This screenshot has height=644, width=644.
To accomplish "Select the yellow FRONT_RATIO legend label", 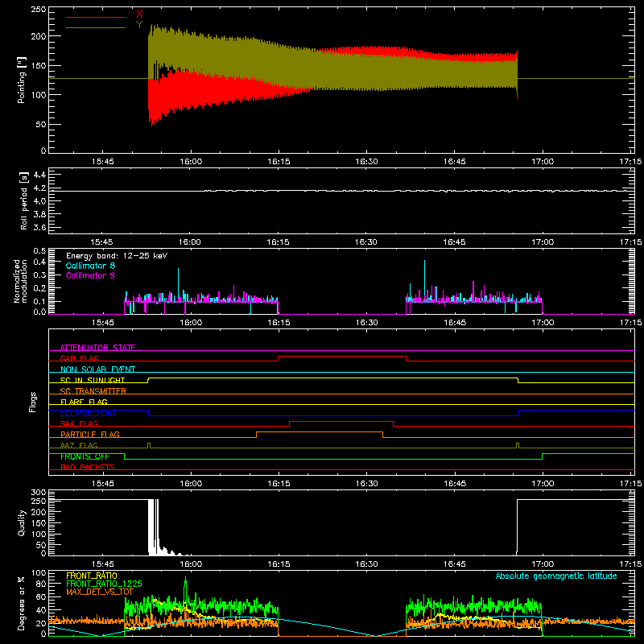I will [92, 576].
